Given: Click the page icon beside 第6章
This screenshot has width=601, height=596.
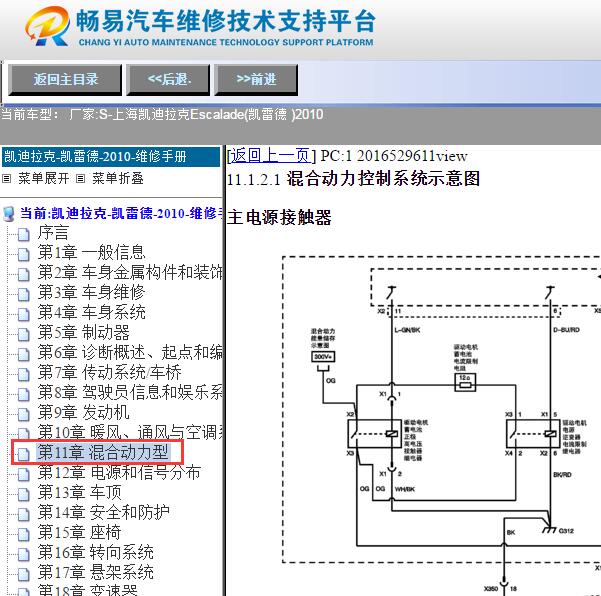Looking at the screenshot, I should pyautogui.click(x=23, y=354).
